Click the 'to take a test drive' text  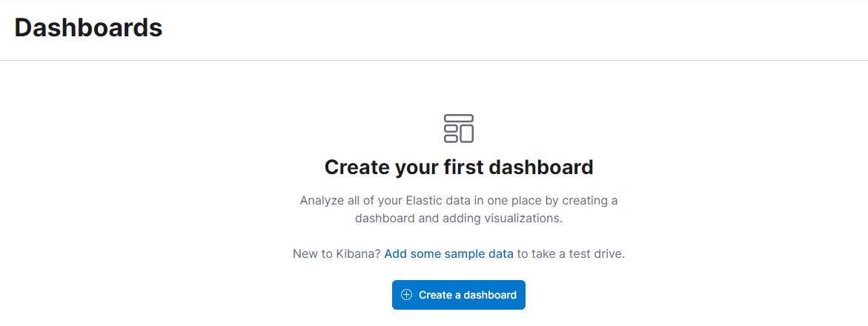click(x=571, y=255)
